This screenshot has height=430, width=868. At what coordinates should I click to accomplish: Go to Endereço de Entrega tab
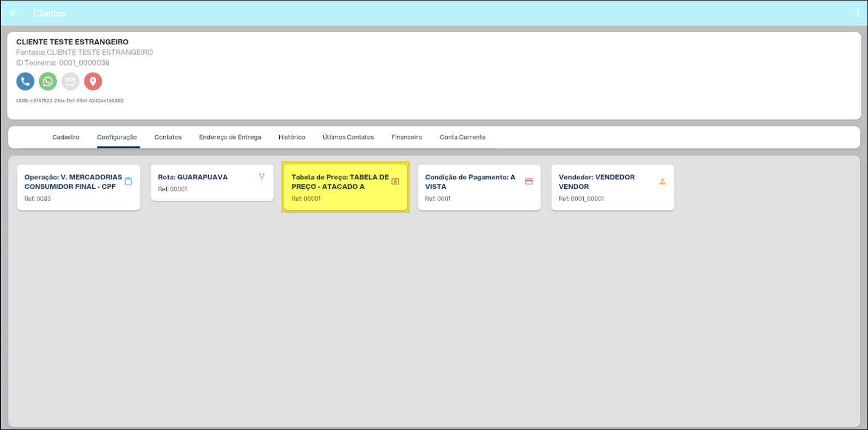click(230, 137)
